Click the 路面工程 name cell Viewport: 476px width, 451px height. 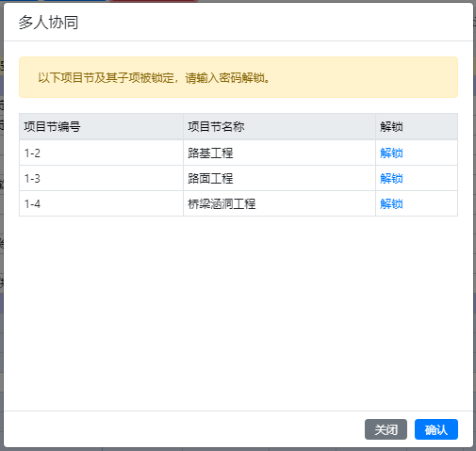coord(279,178)
